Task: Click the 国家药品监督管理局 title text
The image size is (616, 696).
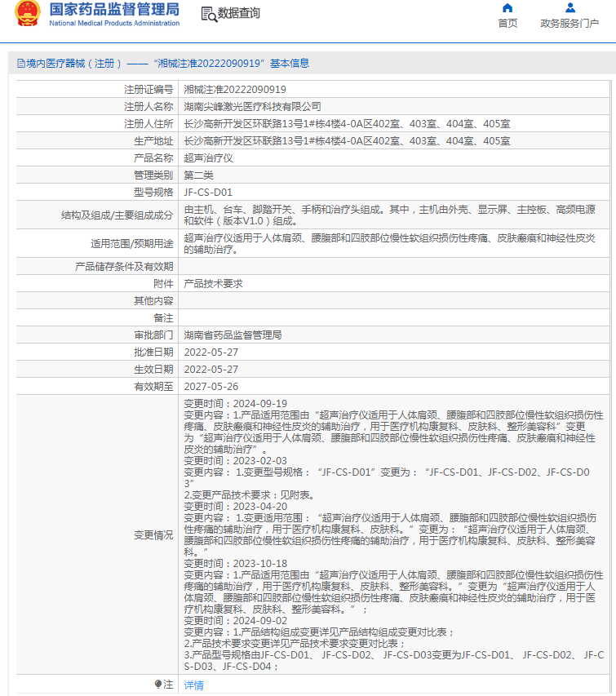Action: (x=114, y=9)
